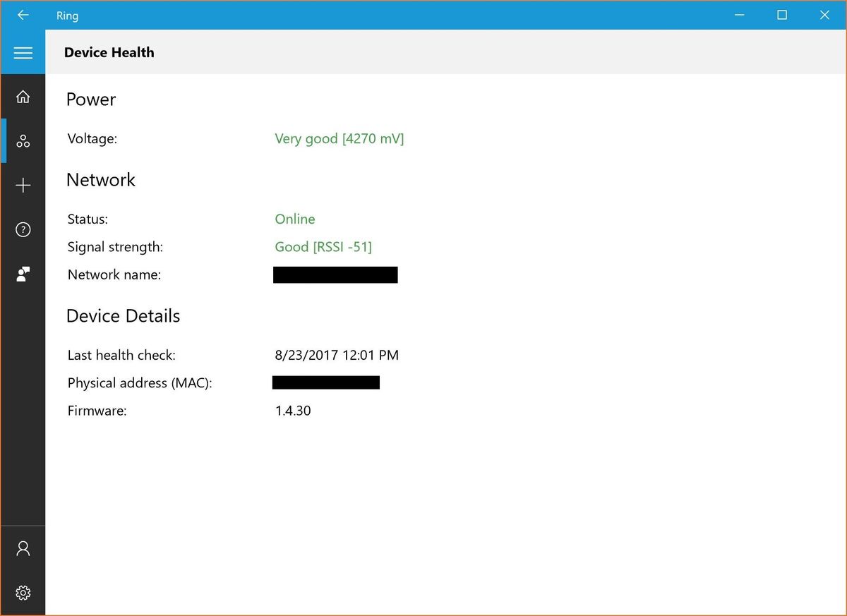Click the Ring title in the title bar
The height and width of the screenshot is (616, 847).
point(67,15)
